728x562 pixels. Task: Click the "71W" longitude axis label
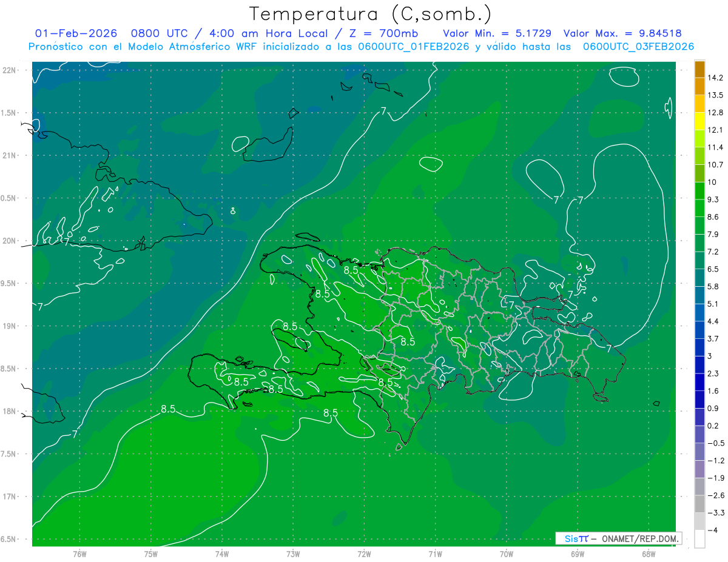[x=435, y=554]
